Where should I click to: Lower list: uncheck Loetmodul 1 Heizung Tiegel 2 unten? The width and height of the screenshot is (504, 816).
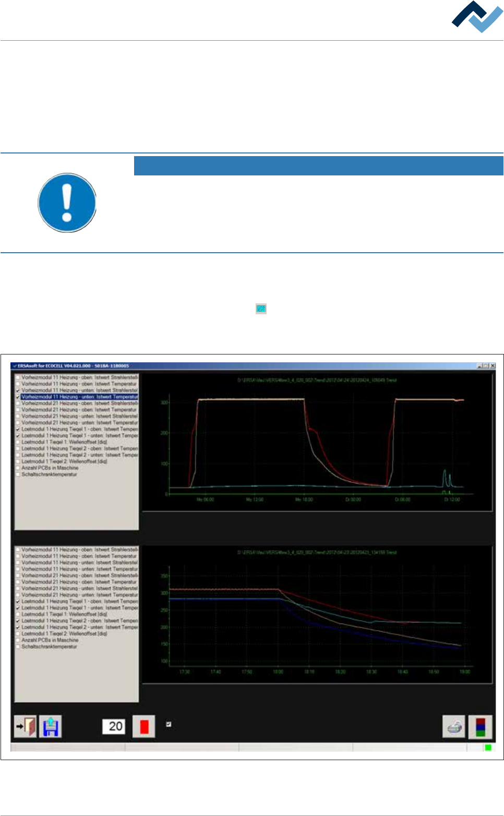(x=18, y=627)
